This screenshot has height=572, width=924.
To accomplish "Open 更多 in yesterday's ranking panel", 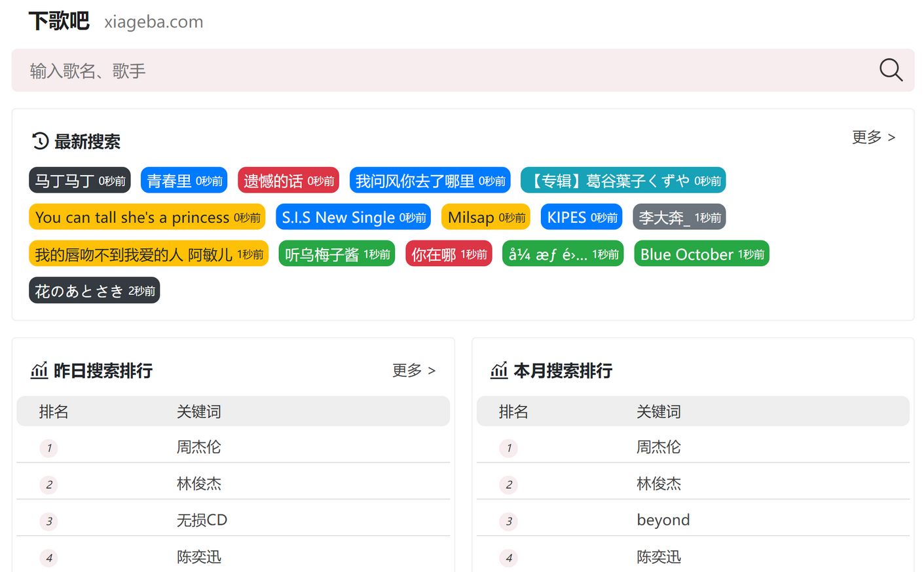I will (413, 370).
